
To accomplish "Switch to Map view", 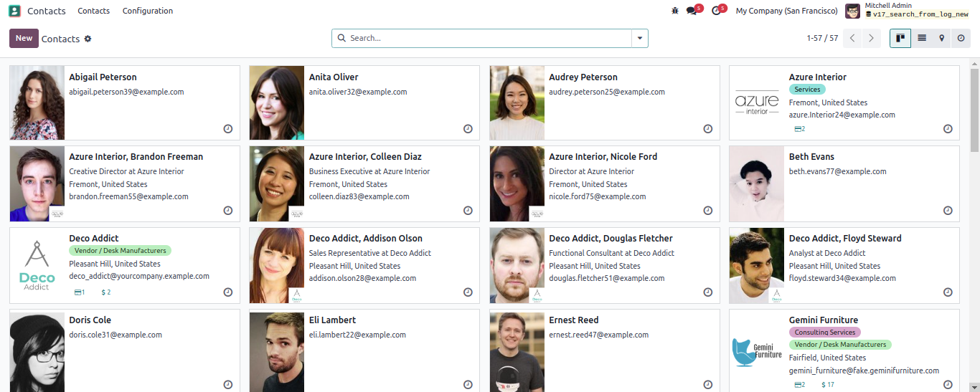I will pyautogui.click(x=942, y=38).
